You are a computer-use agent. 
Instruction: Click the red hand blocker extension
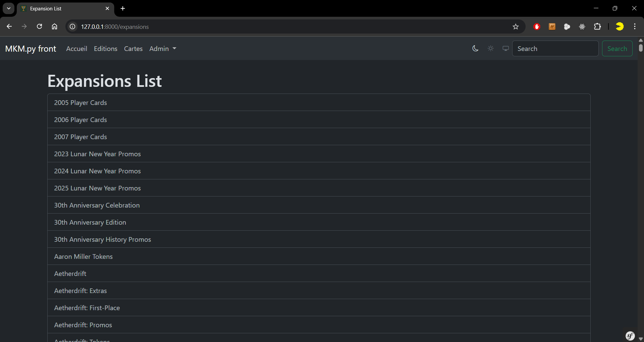537,26
